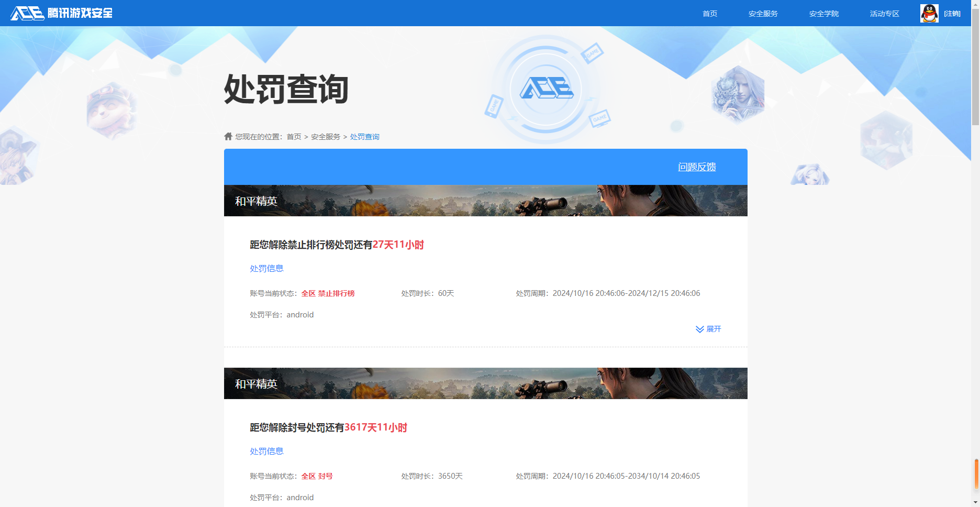Image resolution: width=980 pixels, height=507 pixels.
Task: Click the 全区 封号 status text
Action: point(317,476)
